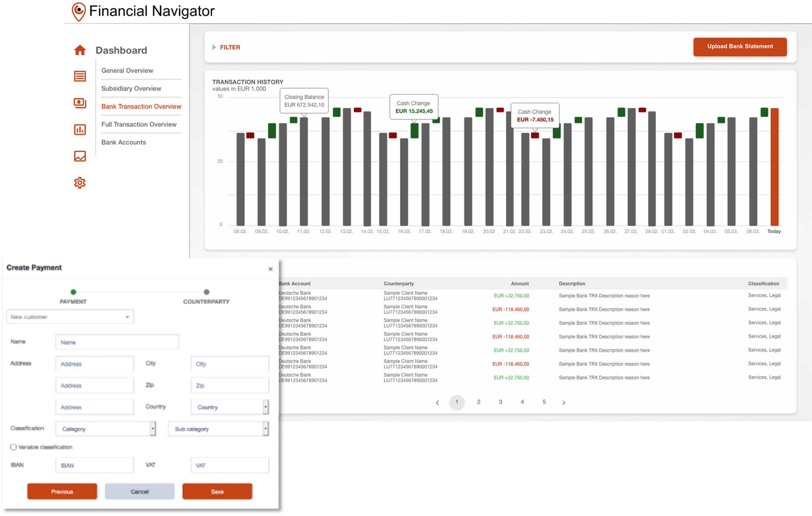The image size is (812, 516).
Task: Select Bank Accounts menu item
Action: [x=123, y=142]
